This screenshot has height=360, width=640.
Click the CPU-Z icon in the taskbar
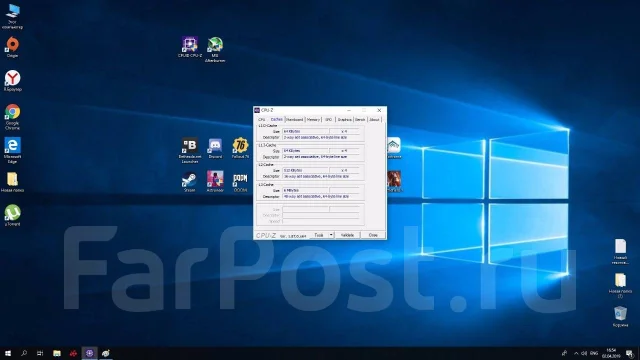pyautogui.click(x=89, y=353)
